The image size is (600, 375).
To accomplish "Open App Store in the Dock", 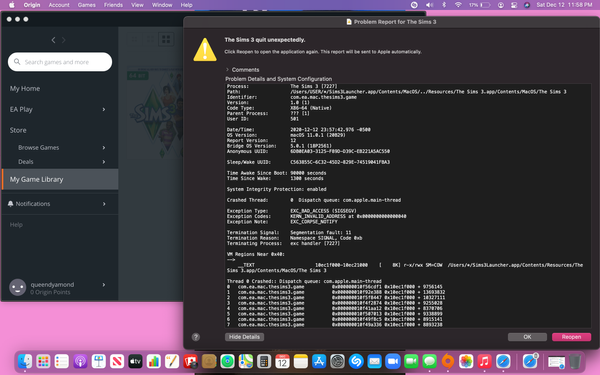I will pos(319,361).
